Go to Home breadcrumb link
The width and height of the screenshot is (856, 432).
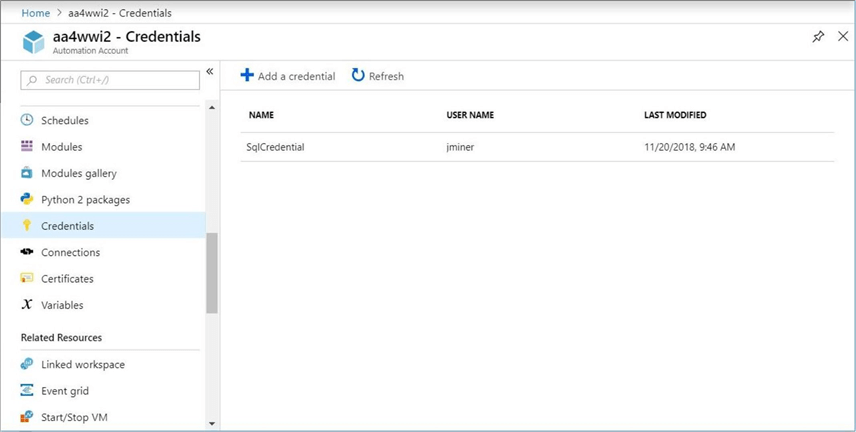[x=35, y=13]
